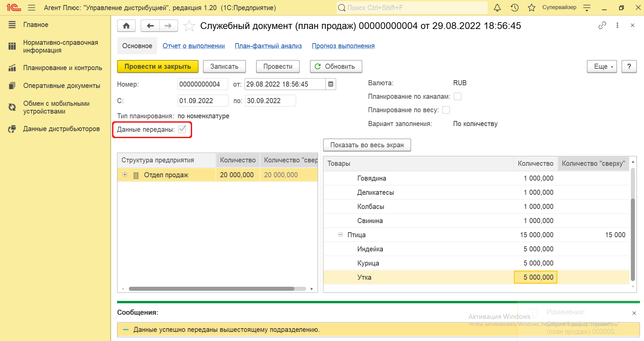Image resolution: width=644 pixels, height=341 pixels.
Task: Click Показать во весь экран button
Action: pos(367,145)
